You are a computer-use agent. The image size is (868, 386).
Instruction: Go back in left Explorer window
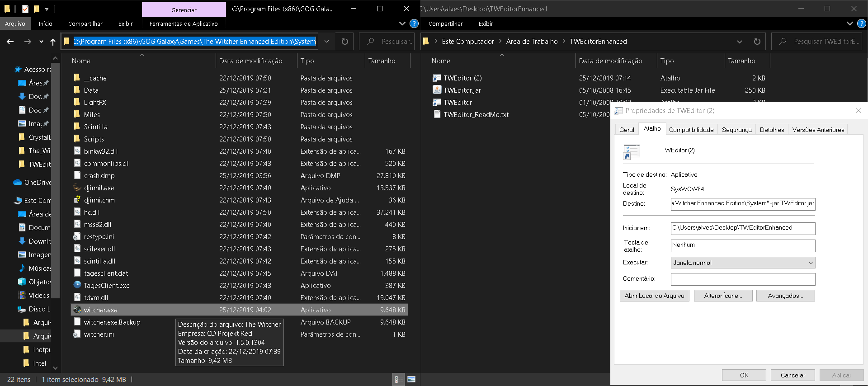pos(10,42)
